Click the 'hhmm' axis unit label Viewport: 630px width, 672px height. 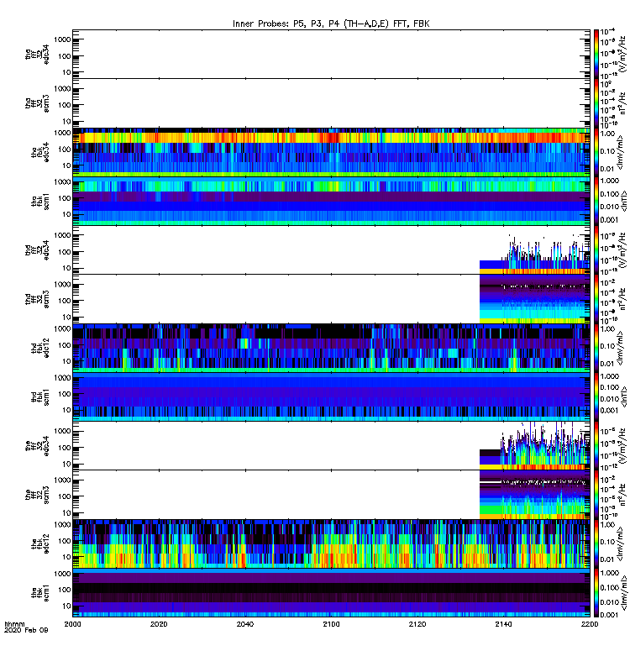pos(14,624)
